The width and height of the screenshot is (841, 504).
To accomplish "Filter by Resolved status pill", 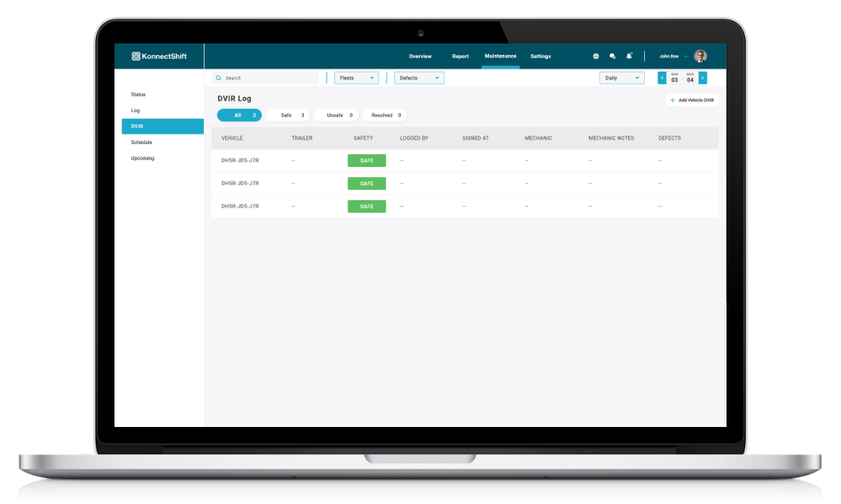I will click(384, 115).
